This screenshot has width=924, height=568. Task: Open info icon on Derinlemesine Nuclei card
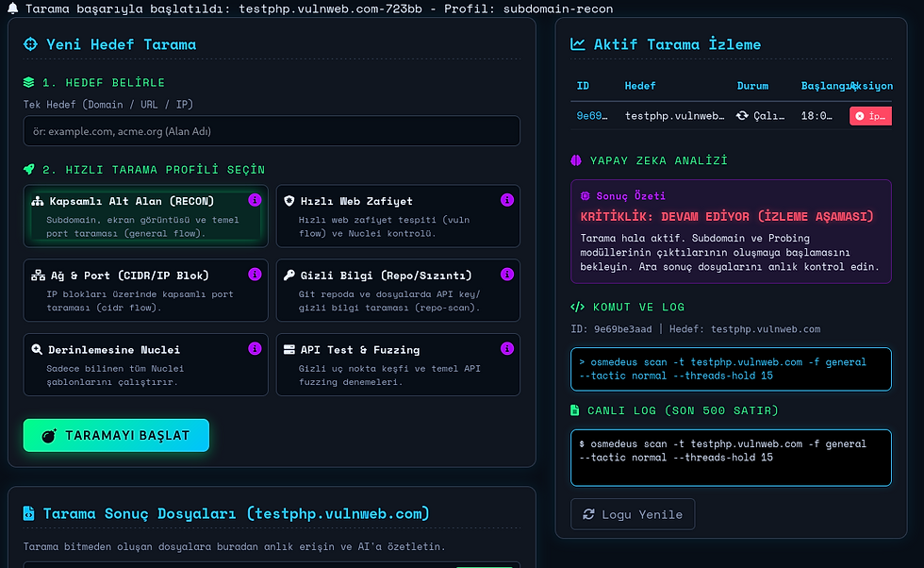tap(255, 348)
